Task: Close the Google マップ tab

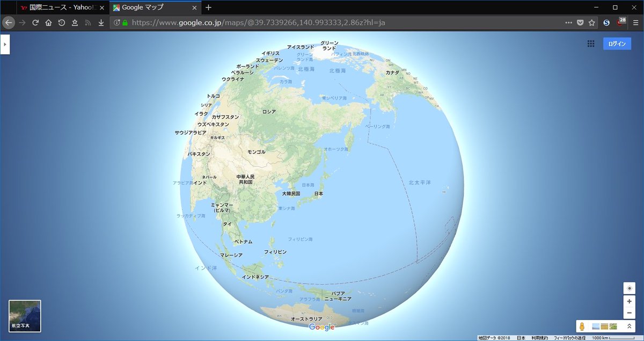Action: pyautogui.click(x=194, y=8)
